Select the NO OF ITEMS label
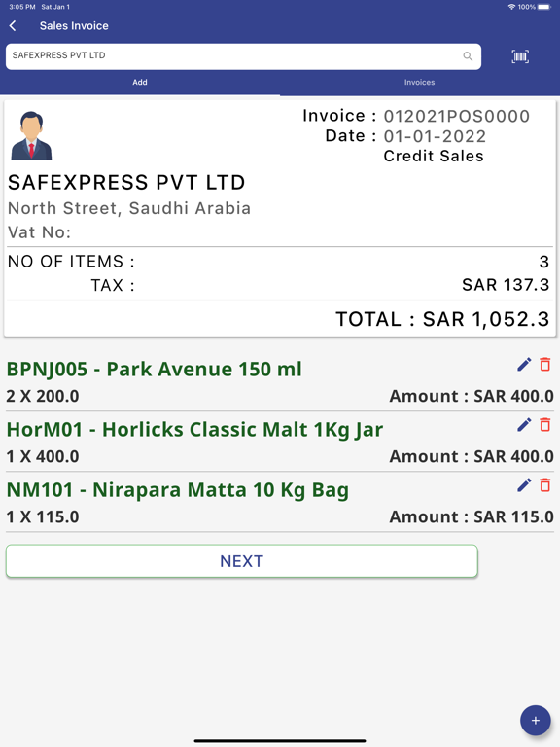The height and width of the screenshot is (747, 560). (71, 262)
